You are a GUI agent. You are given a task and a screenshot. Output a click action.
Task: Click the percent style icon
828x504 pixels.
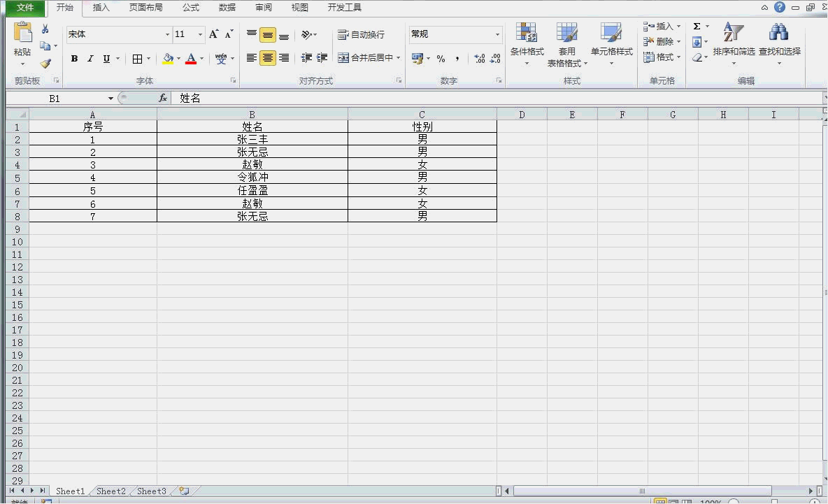[x=441, y=59]
